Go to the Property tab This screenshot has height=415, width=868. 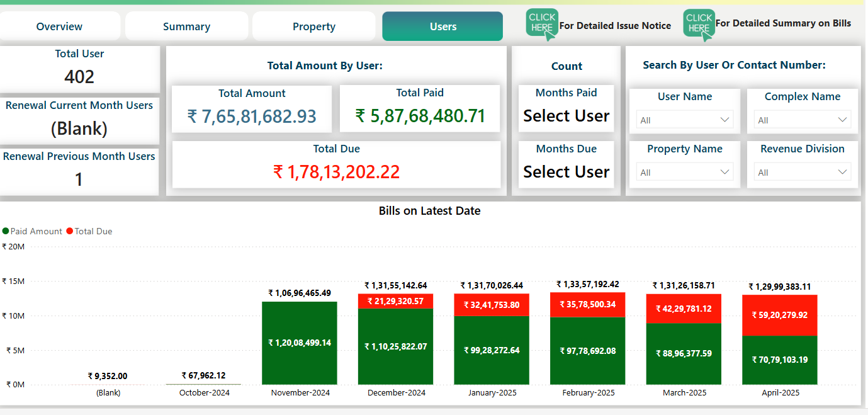[x=314, y=26]
